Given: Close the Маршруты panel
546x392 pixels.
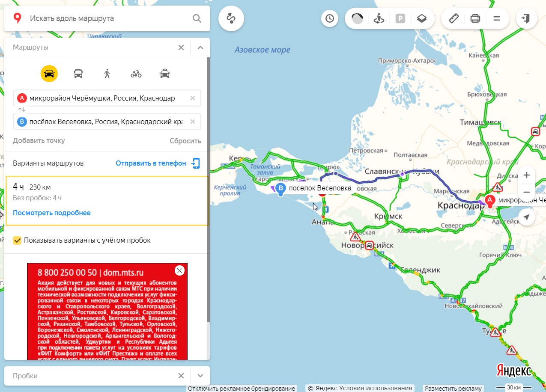Looking at the screenshot, I should click(x=181, y=48).
